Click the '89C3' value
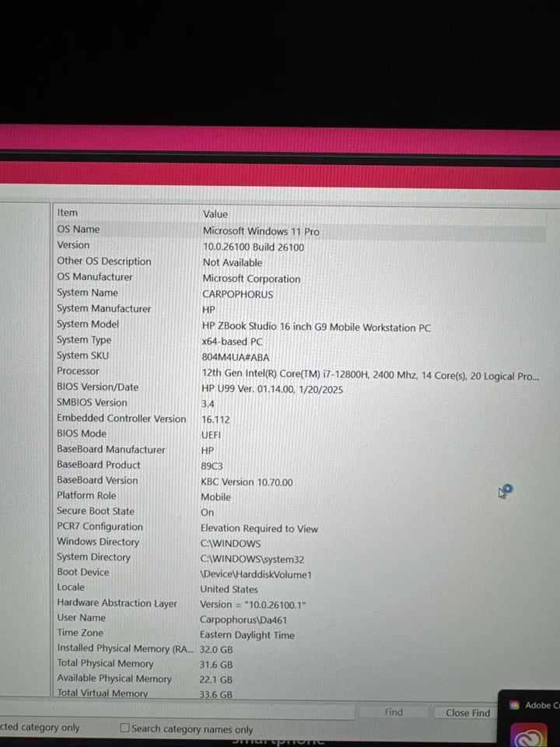The image size is (560, 747). coord(212,466)
